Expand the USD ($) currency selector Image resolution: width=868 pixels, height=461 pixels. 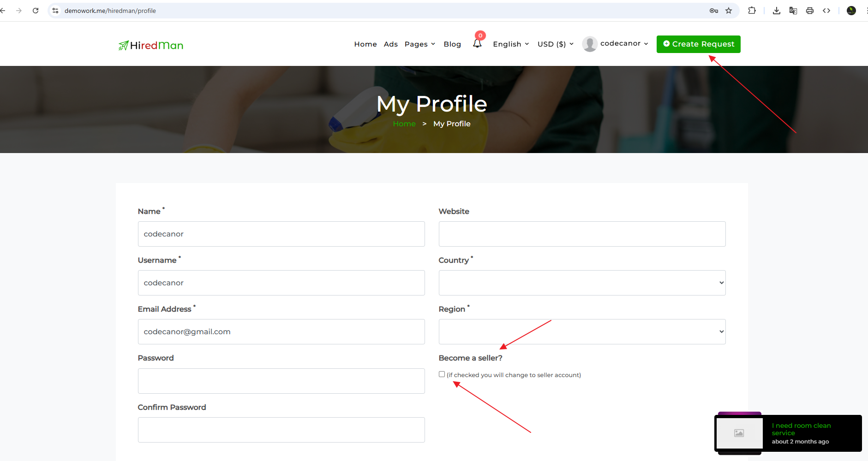tap(555, 44)
